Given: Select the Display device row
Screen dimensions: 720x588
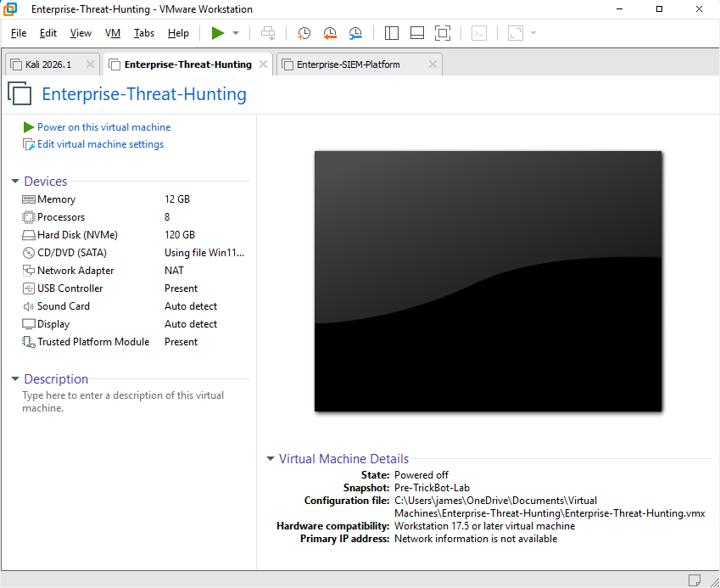Looking at the screenshot, I should click(135, 324).
